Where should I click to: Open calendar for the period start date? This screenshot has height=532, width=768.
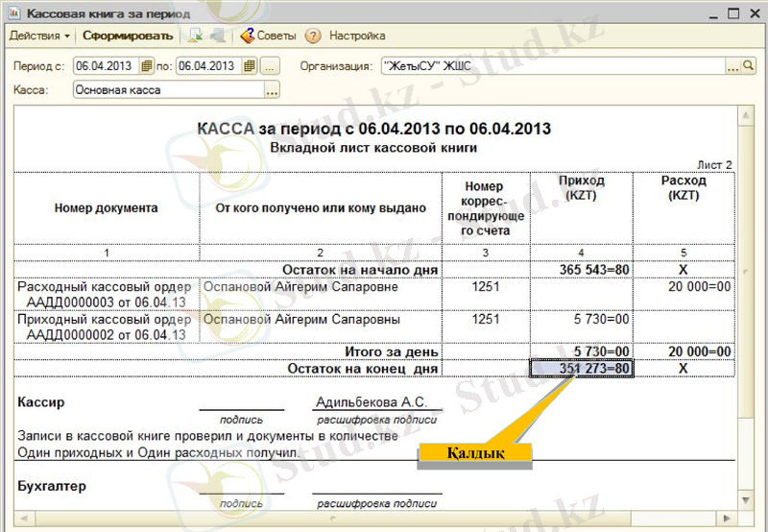tap(146, 66)
